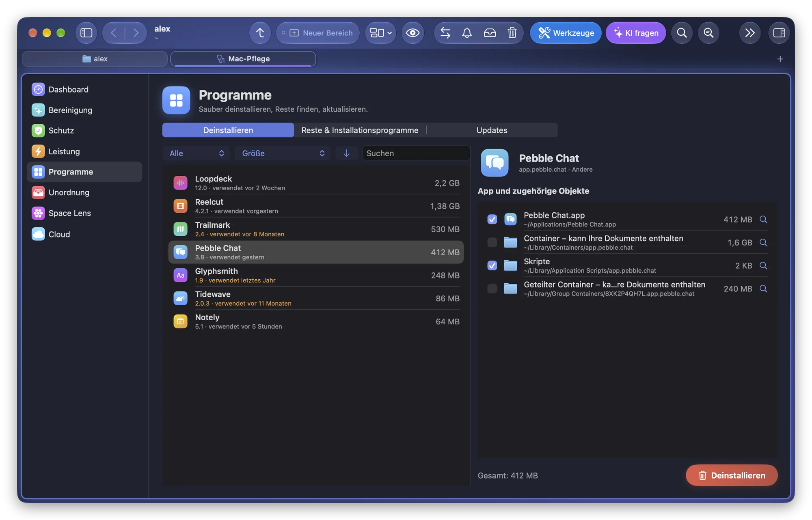Go back with the left chevron
This screenshot has width=812, height=520.
[114, 33]
